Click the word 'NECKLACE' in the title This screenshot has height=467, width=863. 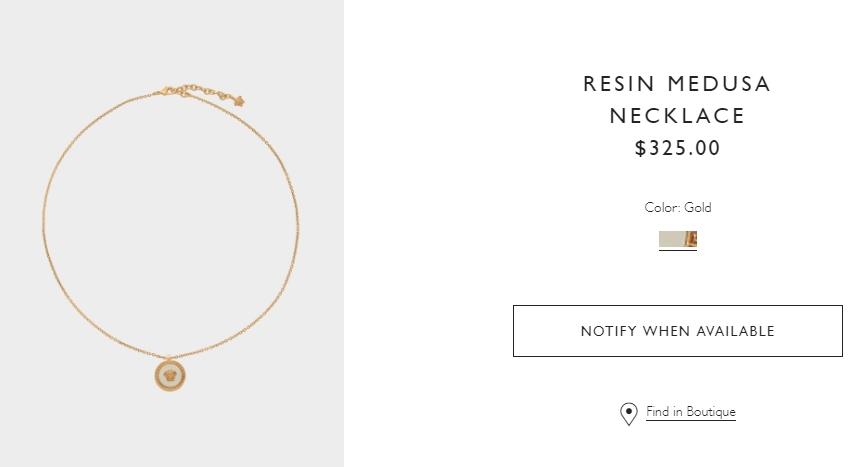click(677, 116)
